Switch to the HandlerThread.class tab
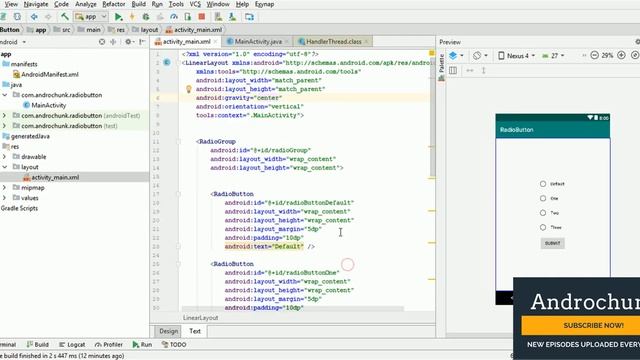Viewport: 640px width, 360px height. point(333,42)
